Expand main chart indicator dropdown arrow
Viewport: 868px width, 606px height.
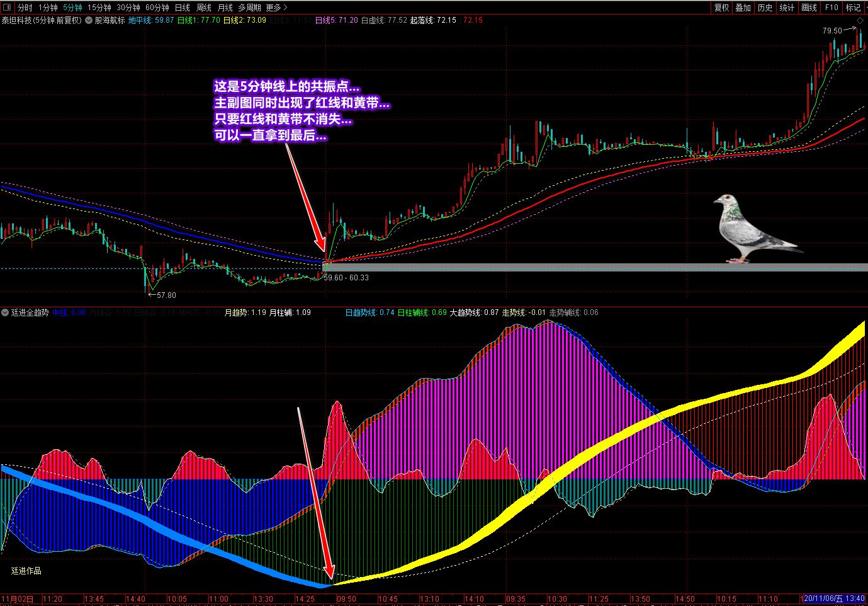pyautogui.click(x=89, y=20)
